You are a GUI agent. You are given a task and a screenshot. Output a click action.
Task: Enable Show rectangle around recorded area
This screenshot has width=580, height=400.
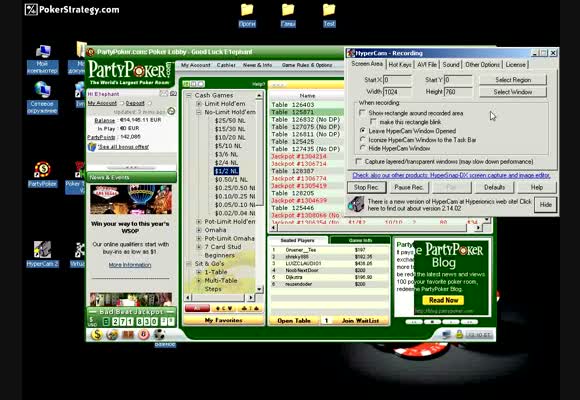362,112
